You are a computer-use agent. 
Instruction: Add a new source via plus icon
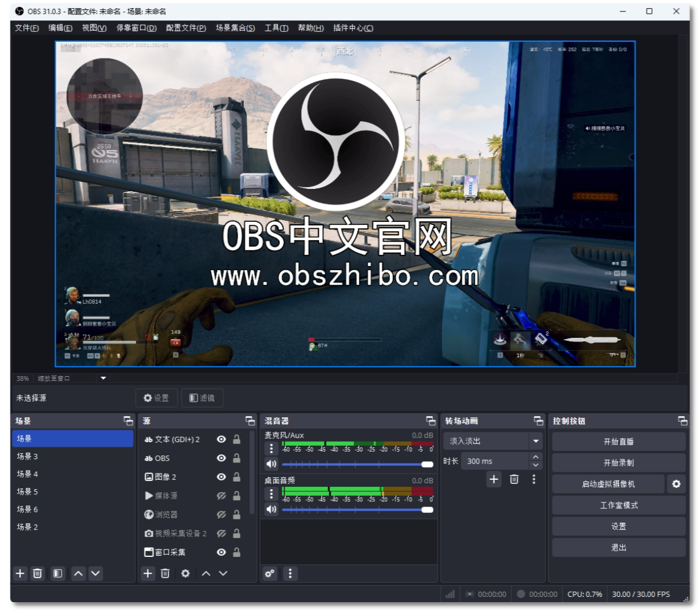[148, 573]
